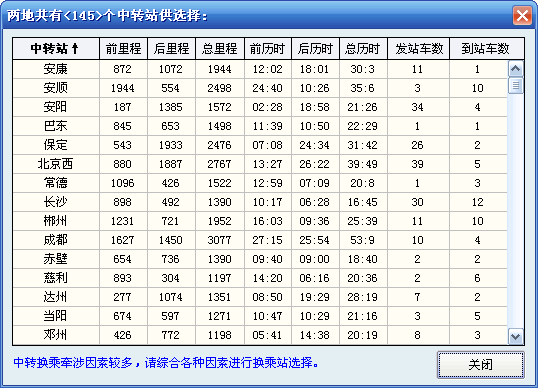Click 总里程 value 2767 for 北京西
The image size is (538, 388).
(220, 164)
